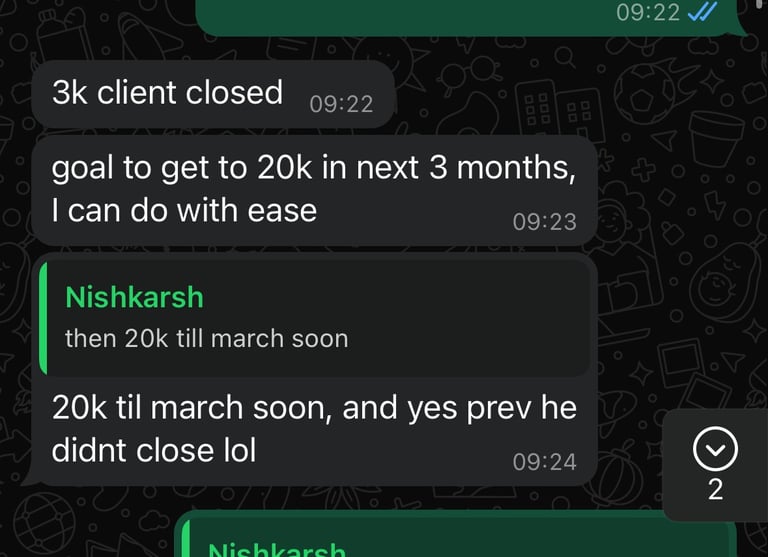
Task: Tap the green quote bar in bottom bubble
Action: coord(186,538)
